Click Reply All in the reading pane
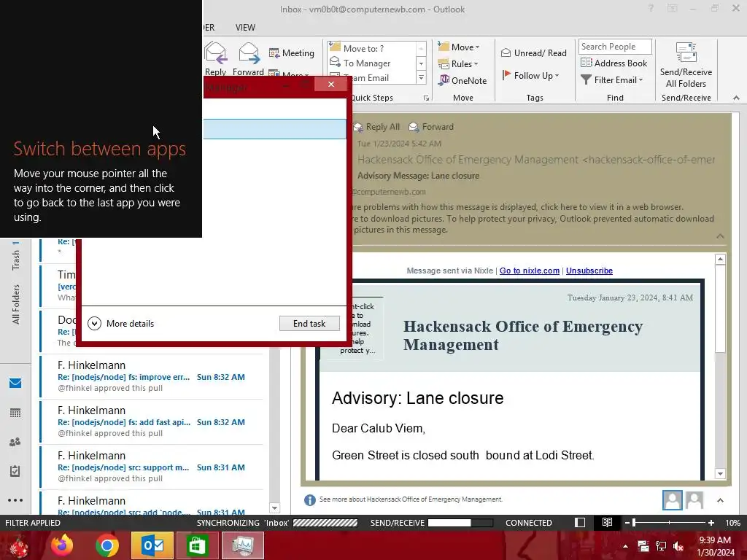Image resolution: width=747 pixels, height=560 pixels. tap(377, 127)
